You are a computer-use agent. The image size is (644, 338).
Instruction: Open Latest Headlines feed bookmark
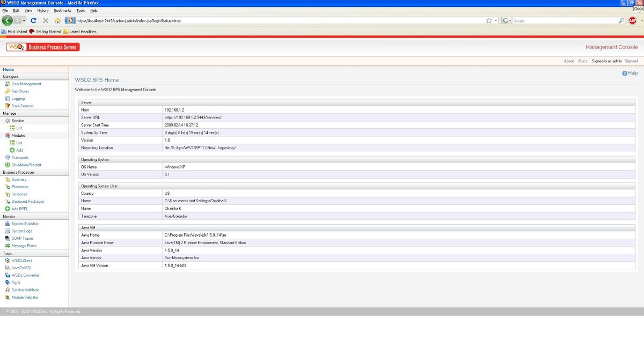80,32
